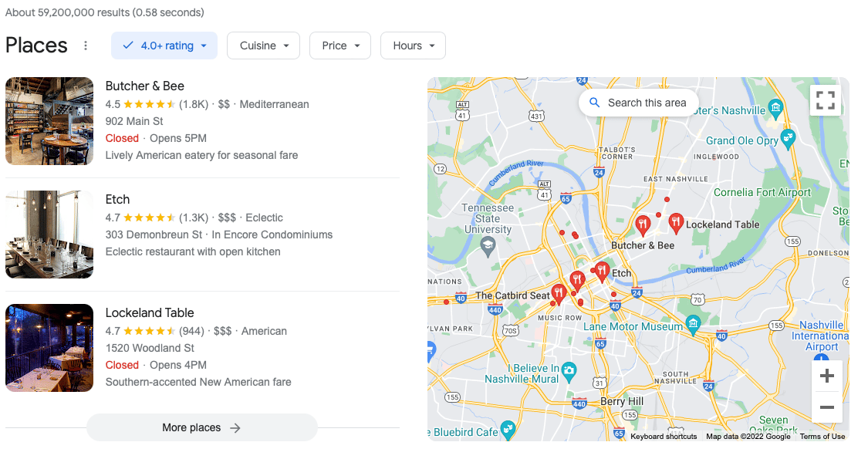868x459 pixels.
Task: Click 303 Demonbreun St address text
Action: (x=154, y=235)
